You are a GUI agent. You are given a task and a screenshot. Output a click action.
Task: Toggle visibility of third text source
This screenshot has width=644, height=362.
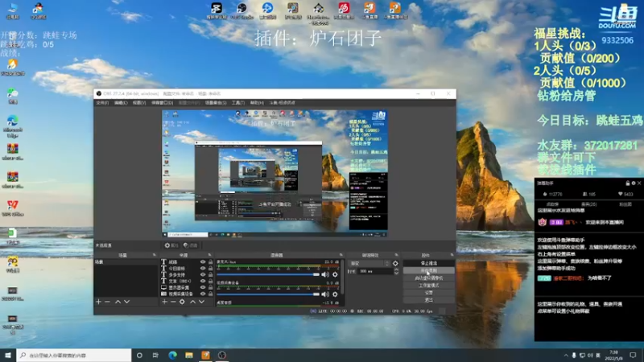click(x=203, y=274)
